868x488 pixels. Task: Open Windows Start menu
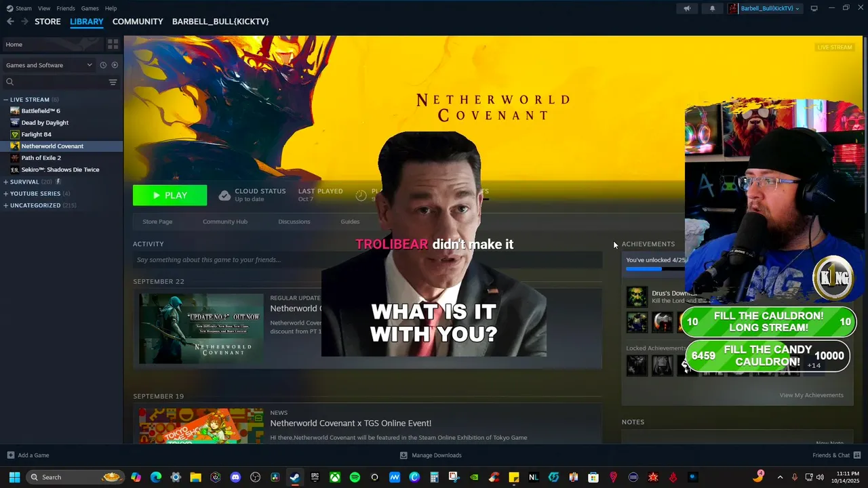tap(14, 477)
